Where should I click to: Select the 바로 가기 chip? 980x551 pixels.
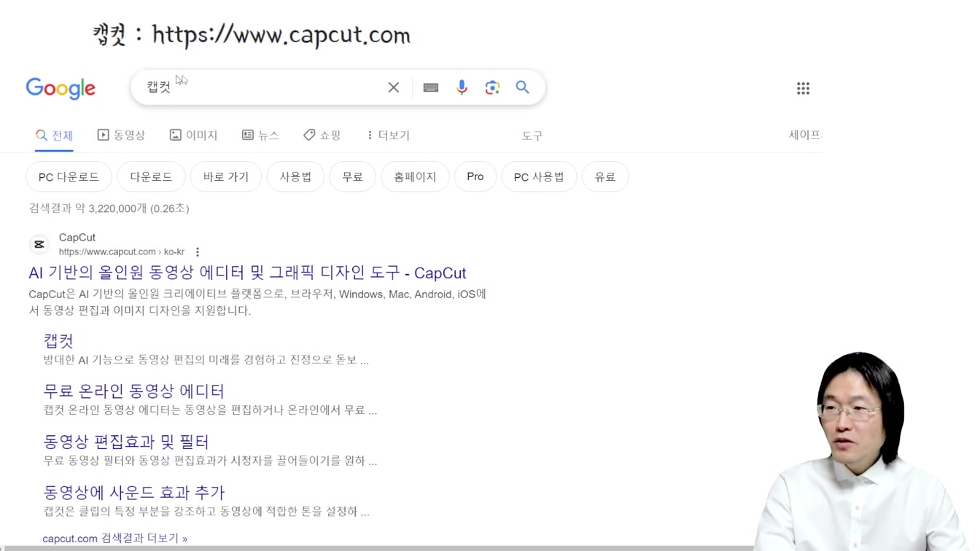[226, 177]
